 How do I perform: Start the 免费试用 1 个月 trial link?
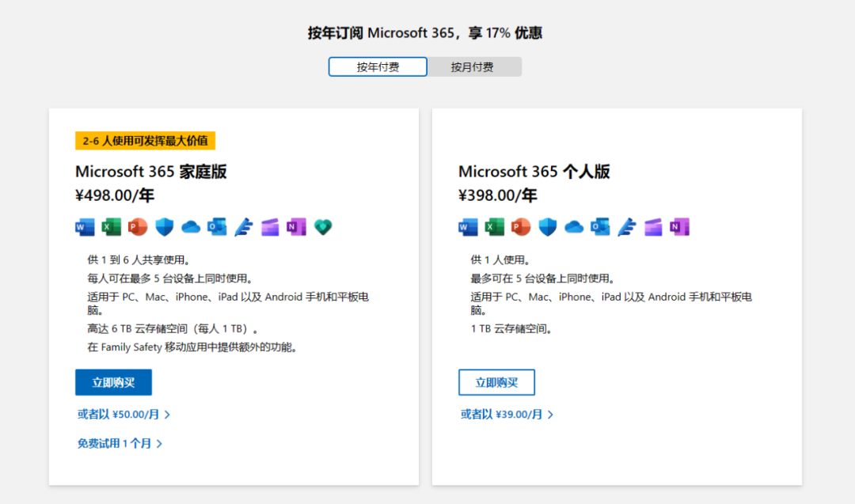click(x=120, y=444)
